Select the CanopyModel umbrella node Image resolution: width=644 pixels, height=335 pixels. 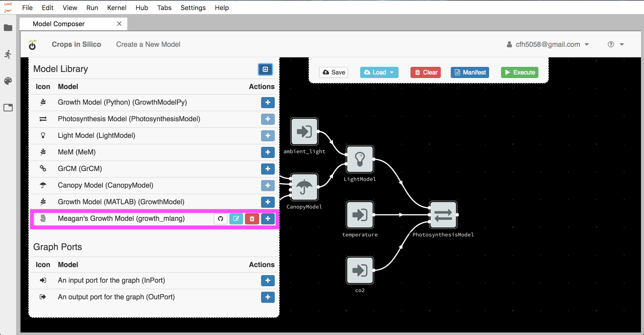coord(304,187)
